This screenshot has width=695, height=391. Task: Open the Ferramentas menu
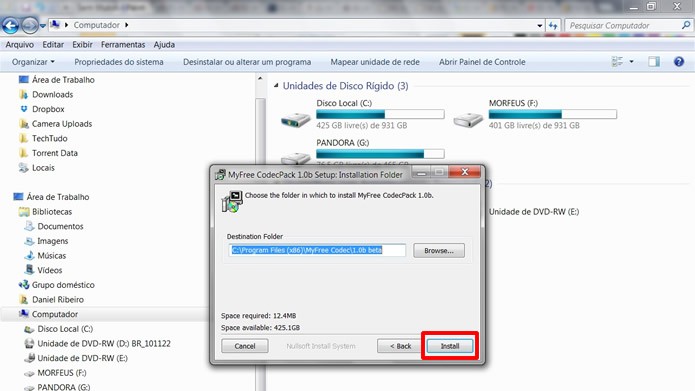coord(123,44)
